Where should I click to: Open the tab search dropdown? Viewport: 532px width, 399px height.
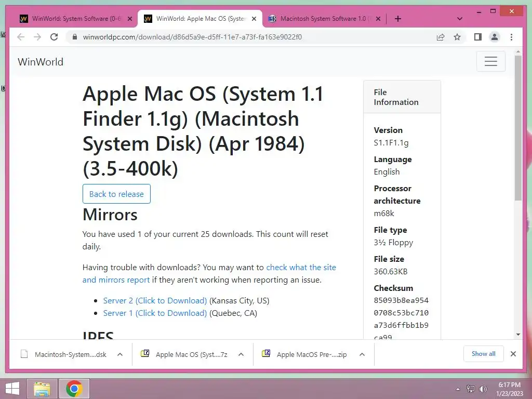pos(460,19)
